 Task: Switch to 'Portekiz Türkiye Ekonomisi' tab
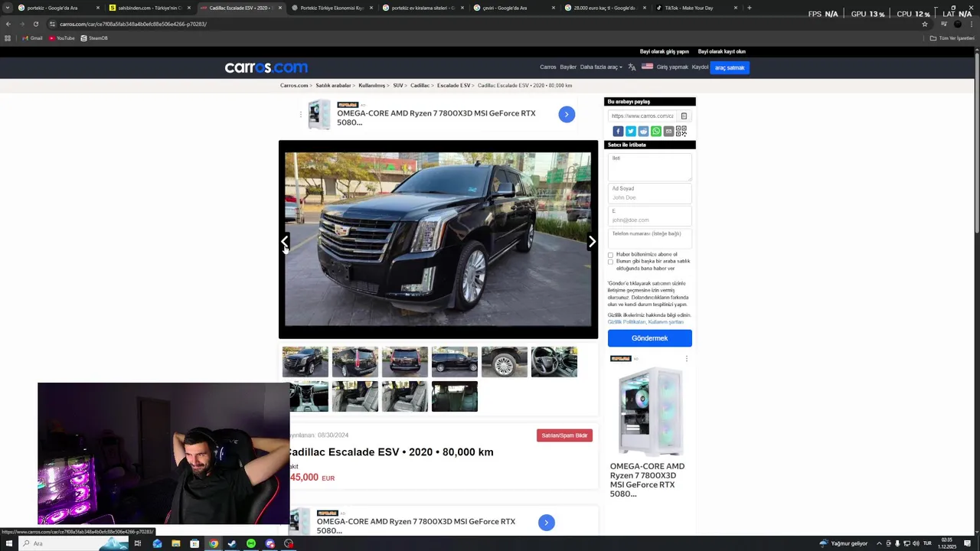[332, 8]
